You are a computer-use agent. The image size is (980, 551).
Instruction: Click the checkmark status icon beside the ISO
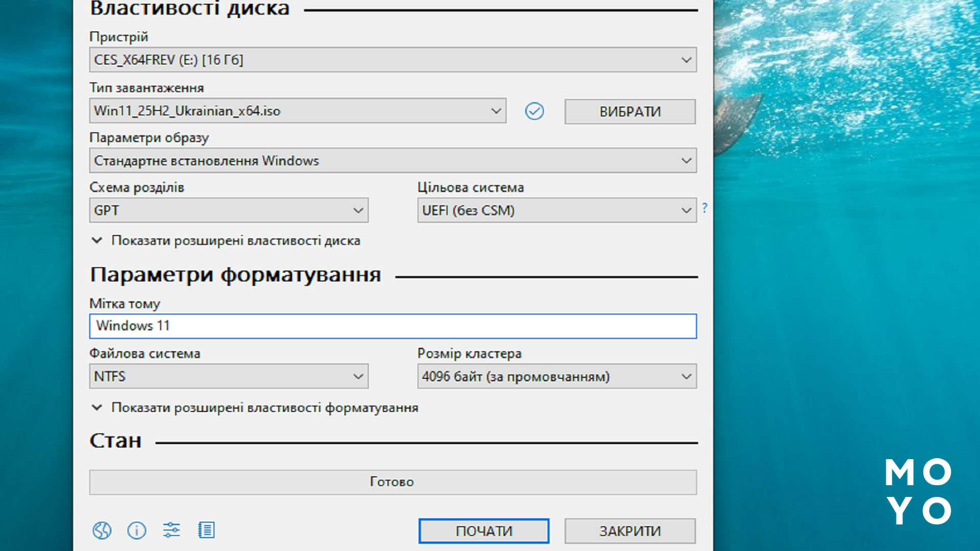[x=534, y=111]
